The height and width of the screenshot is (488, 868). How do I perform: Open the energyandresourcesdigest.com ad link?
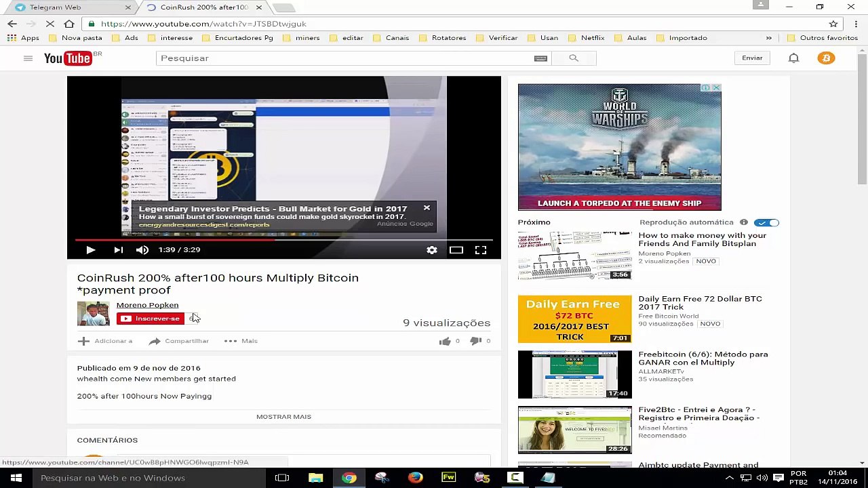coord(204,225)
